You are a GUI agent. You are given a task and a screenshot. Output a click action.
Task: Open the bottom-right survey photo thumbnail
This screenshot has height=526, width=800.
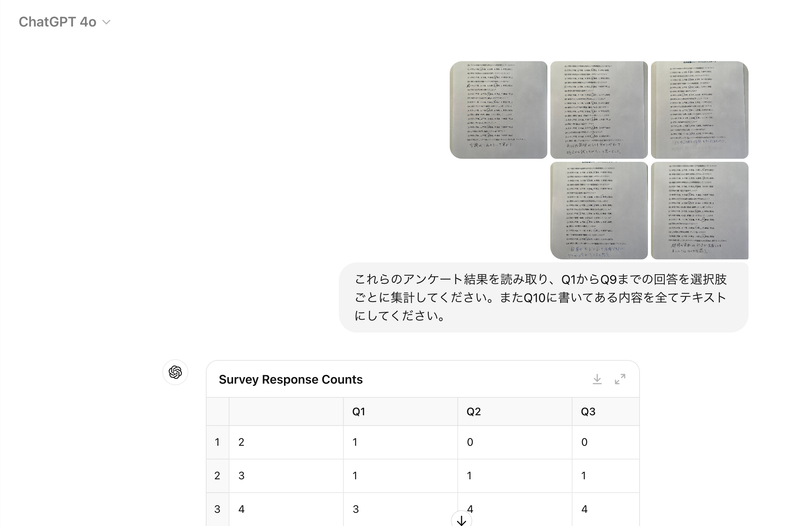699,211
